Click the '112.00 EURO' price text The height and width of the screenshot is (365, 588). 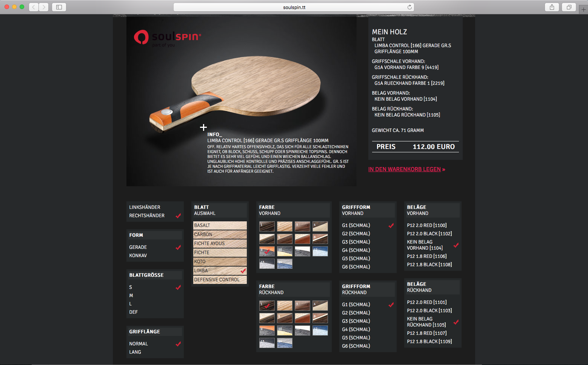pos(434,147)
